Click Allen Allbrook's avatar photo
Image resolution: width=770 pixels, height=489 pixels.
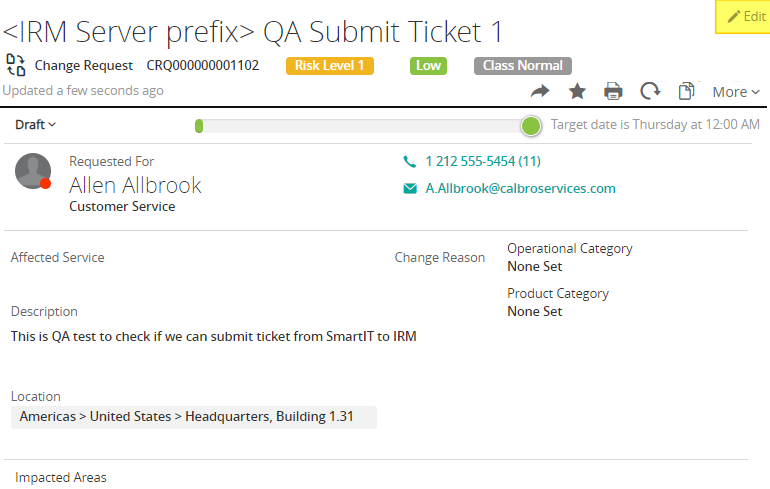33,172
